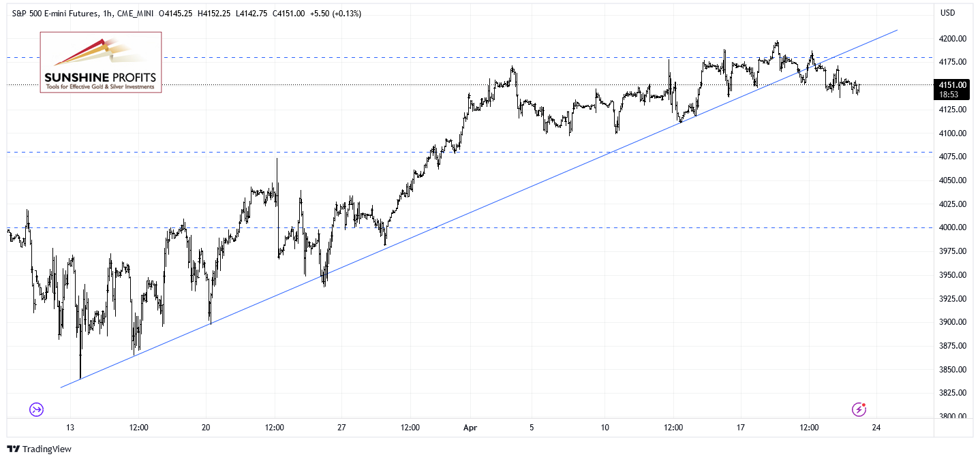
Task: Select the current price label 4151.00
Action: pos(949,84)
